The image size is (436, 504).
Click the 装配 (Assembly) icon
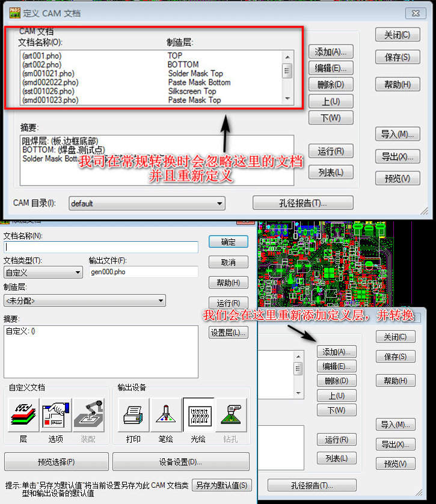(x=88, y=416)
